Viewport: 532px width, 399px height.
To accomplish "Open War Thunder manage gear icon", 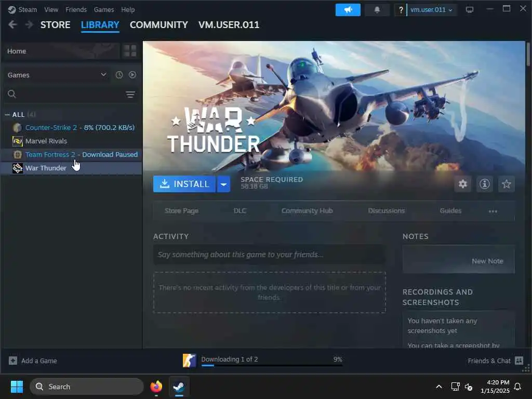I will pyautogui.click(x=463, y=184).
